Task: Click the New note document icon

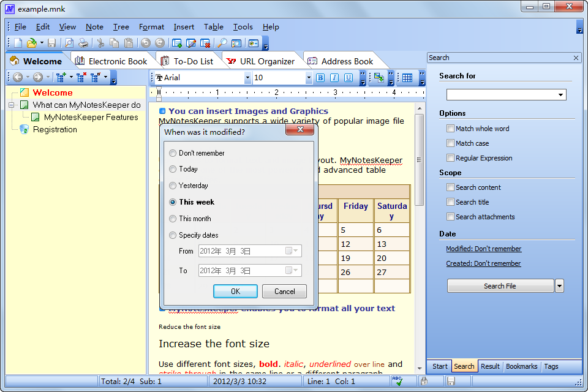Action: pyautogui.click(x=18, y=43)
